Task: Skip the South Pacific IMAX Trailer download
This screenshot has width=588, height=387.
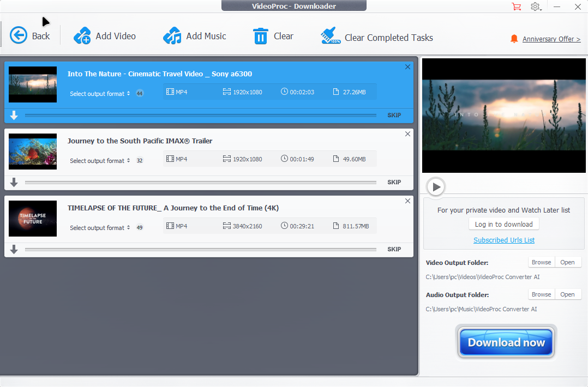Action: (x=394, y=183)
